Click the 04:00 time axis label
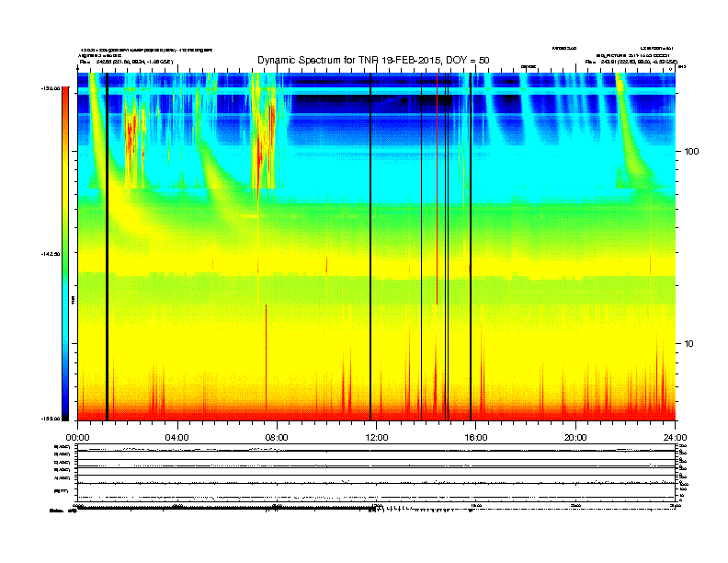 click(176, 438)
